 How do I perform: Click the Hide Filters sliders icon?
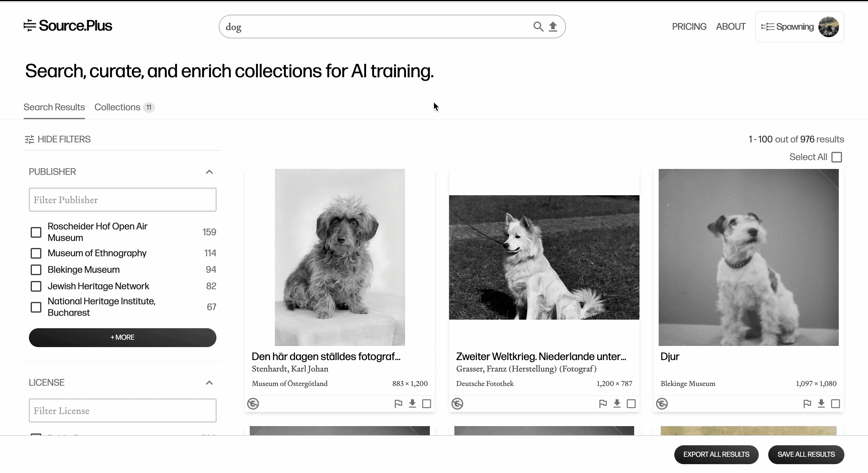click(x=29, y=139)
